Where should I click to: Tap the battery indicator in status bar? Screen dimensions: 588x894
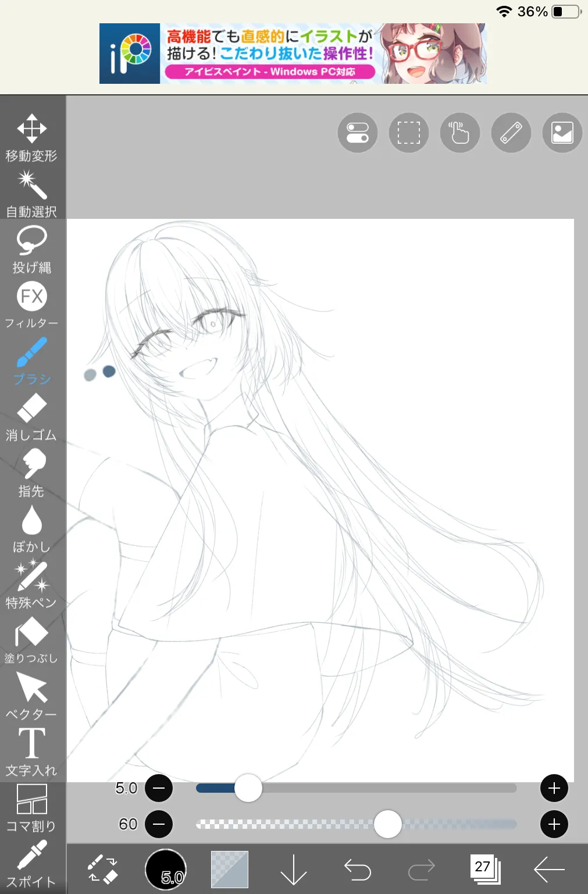(x=567, y=12)
